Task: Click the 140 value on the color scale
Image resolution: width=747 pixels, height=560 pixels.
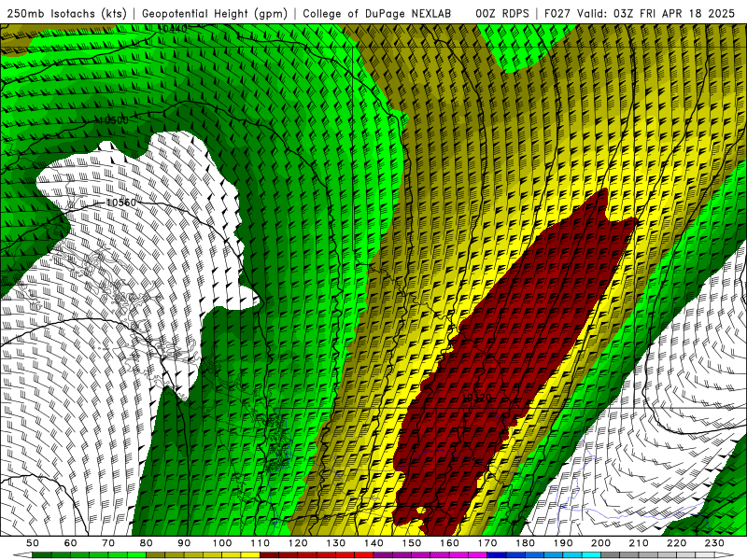Action: (373, 543)
